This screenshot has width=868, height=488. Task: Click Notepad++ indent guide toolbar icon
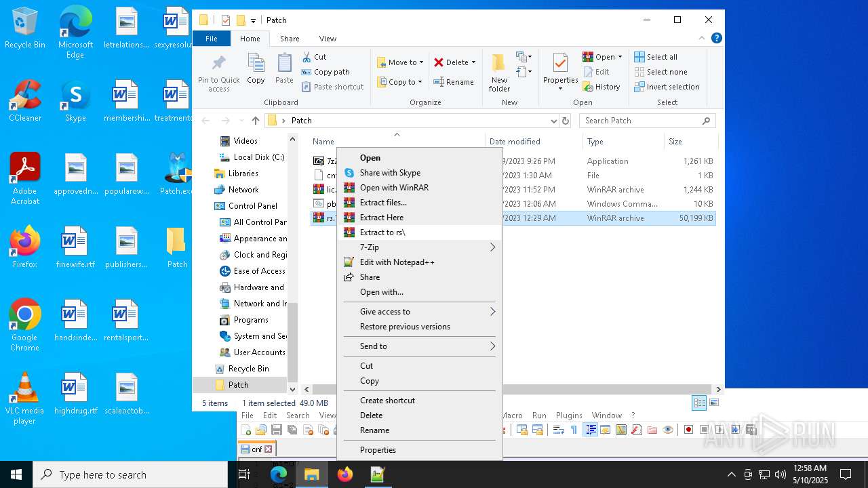click(x=590, y=430)
